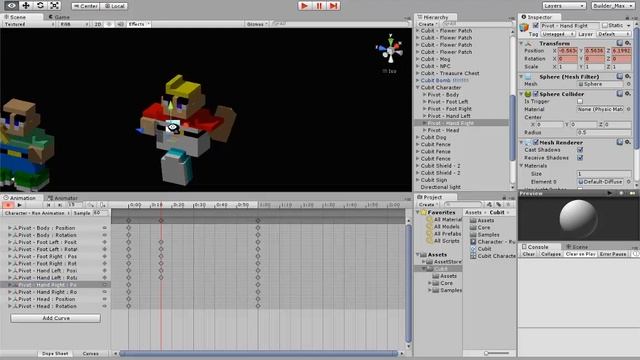Click the object picker next to Default-Diffuse material
This screenshot has width=640, height=360.
click(x=629, y=182)
